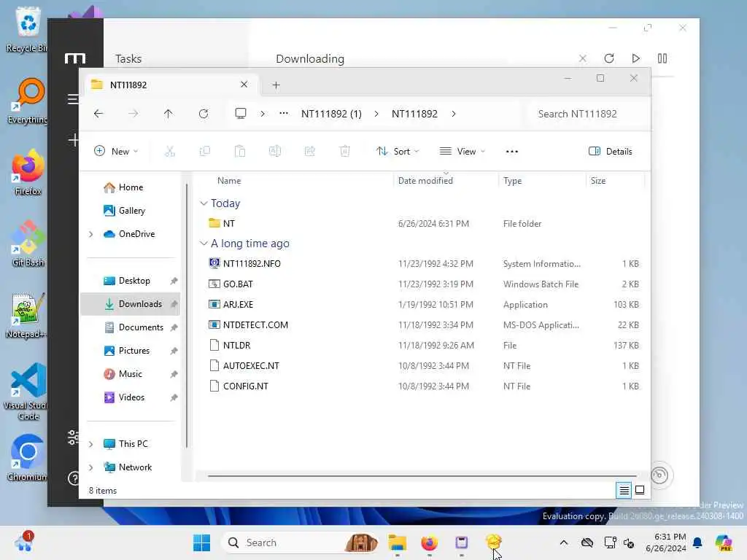Toggle the Details pane

point(611,152)
